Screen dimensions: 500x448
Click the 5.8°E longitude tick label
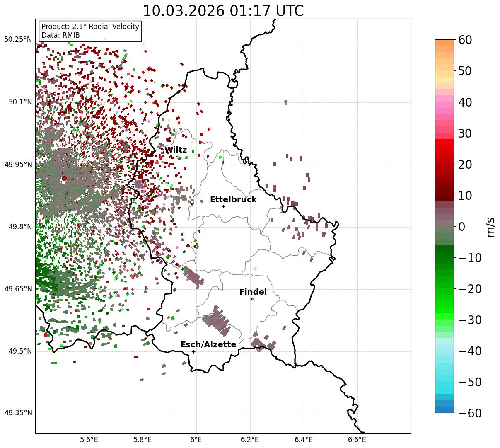(143, 441)
